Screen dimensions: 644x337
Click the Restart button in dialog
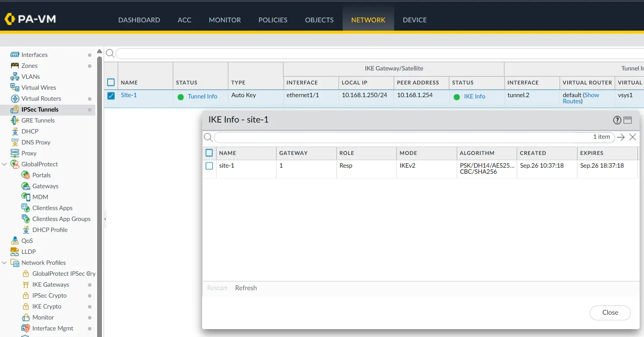[x=217, y=288]
